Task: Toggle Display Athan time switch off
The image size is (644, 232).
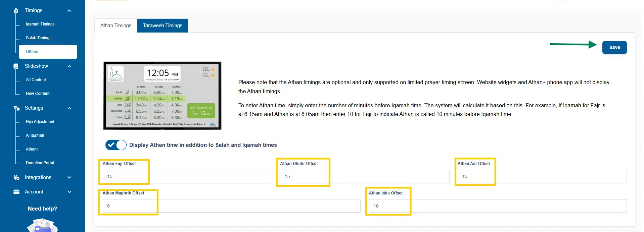Action: pyautogui.click(x=116, y=145)
